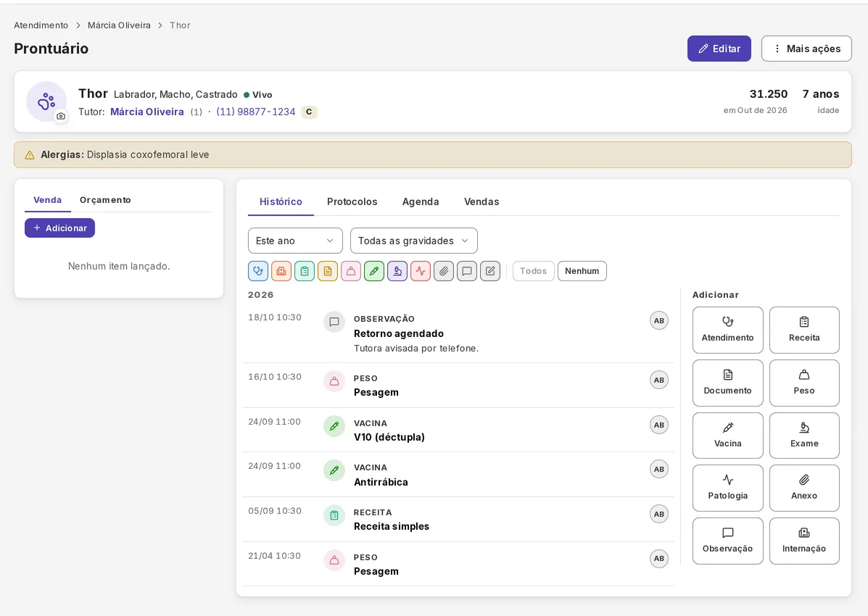This screenshot has width=868, height=616.
Task: Open Todas as gravidades dropdown
Action: [413, 241]
